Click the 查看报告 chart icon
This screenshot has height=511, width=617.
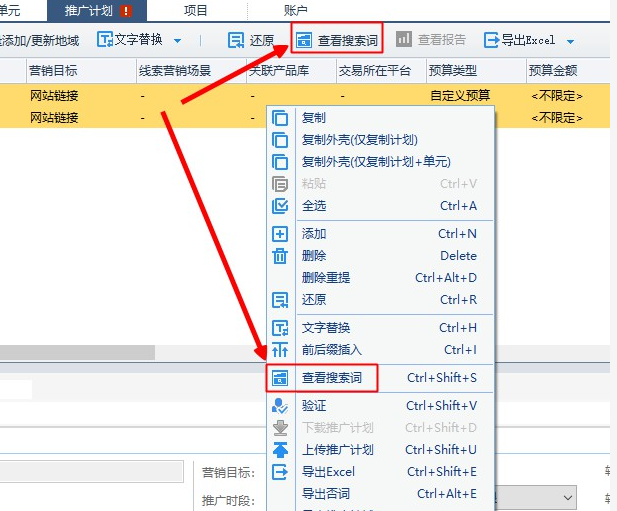pos(404,39)
